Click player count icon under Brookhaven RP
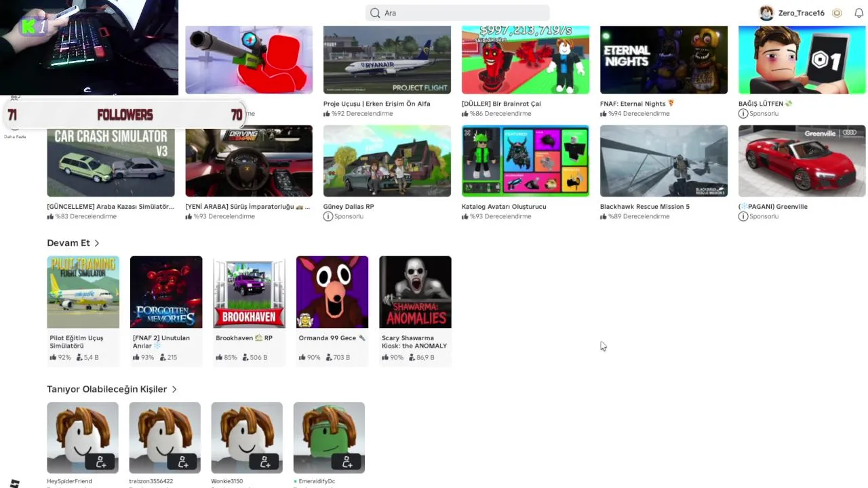 (x=245, y=357)
